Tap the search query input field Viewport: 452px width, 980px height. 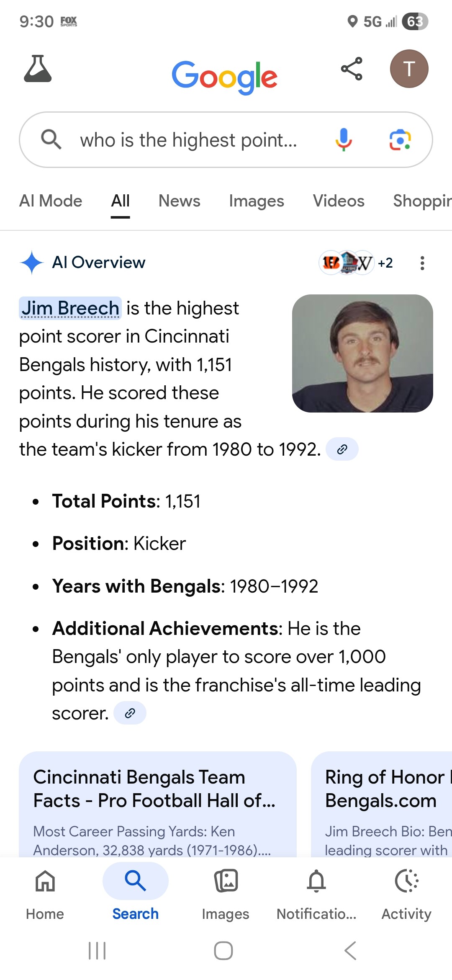(x=188, y=140)
